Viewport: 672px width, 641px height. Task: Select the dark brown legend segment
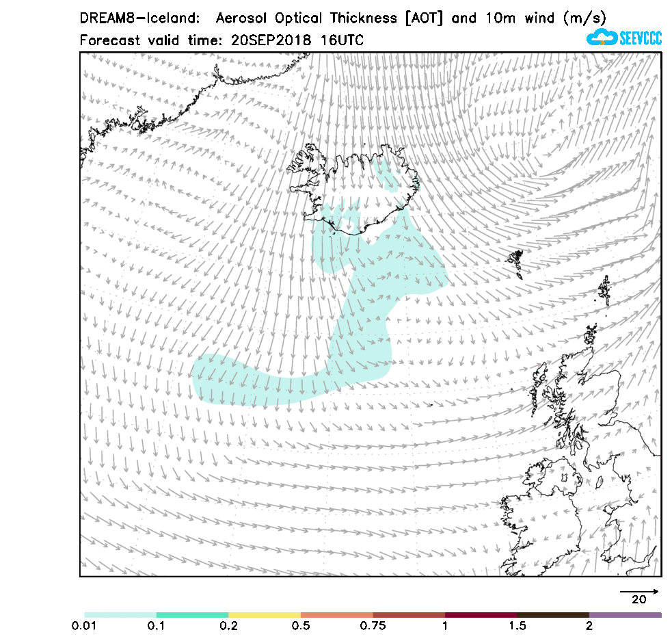coord(553,615)
